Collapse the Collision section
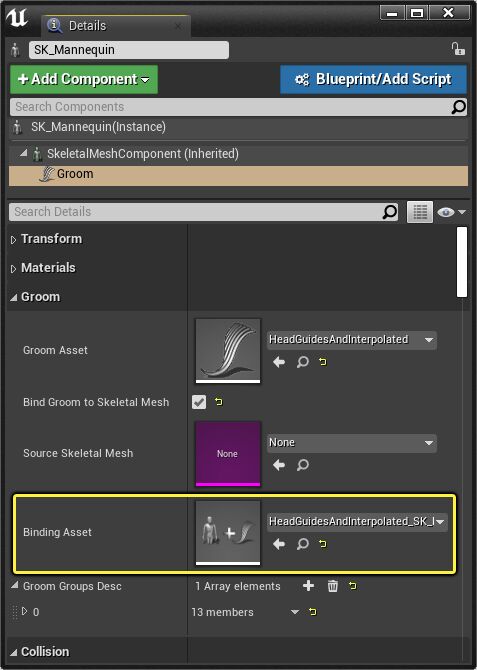The height and width of the screenshot is (670, 477). pyautogui.click(x=13, y=652)
